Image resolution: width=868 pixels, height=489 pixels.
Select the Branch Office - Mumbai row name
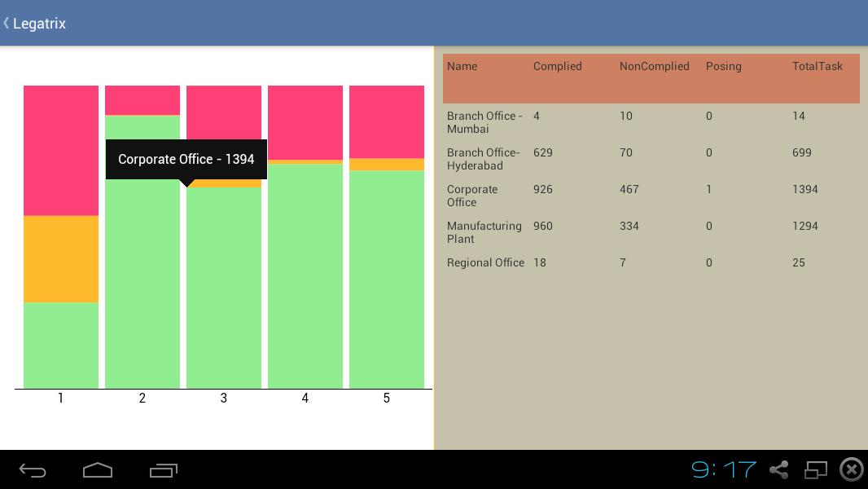click(x=484, y=122)
